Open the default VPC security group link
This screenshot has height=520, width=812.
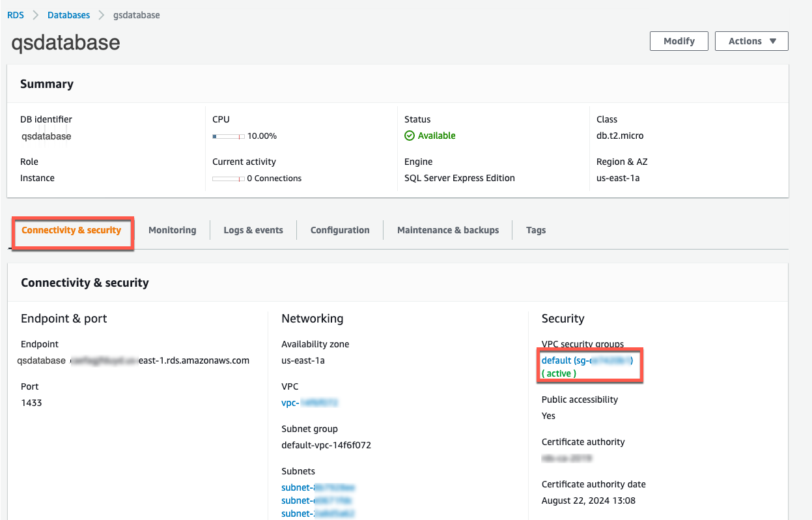click(x=587, y=360)
